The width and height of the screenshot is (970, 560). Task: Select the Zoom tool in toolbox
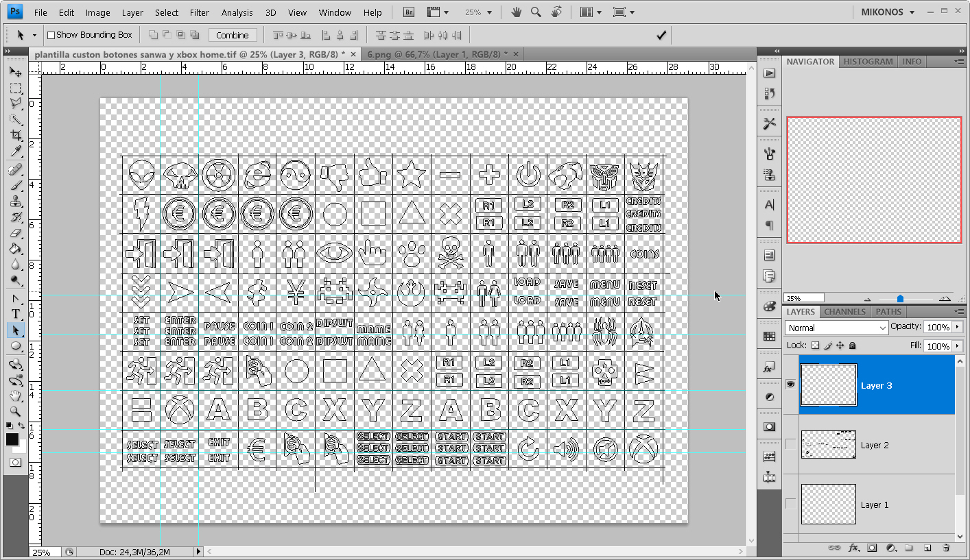click(x=15, y=412)
